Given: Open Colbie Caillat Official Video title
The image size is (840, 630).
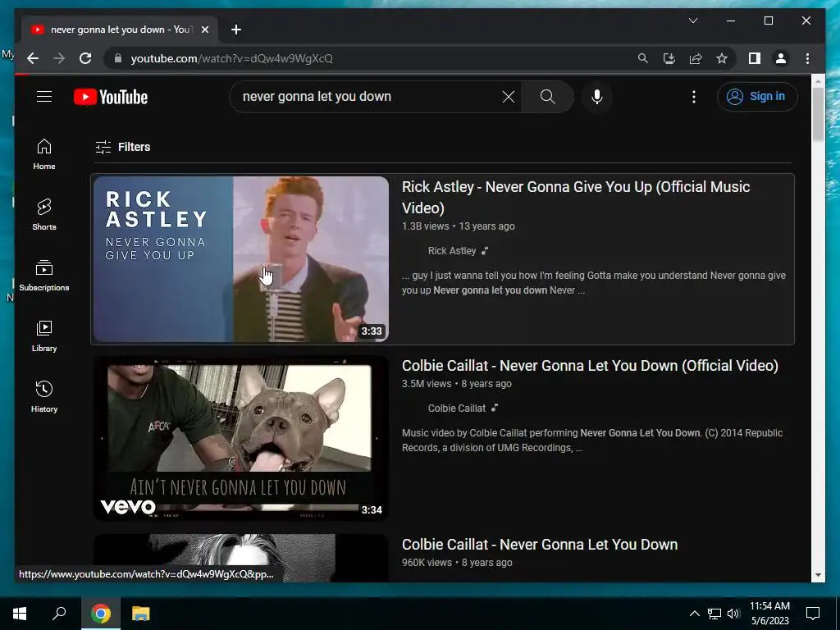Looking at the screenshot, I should (x=590, y=365).
